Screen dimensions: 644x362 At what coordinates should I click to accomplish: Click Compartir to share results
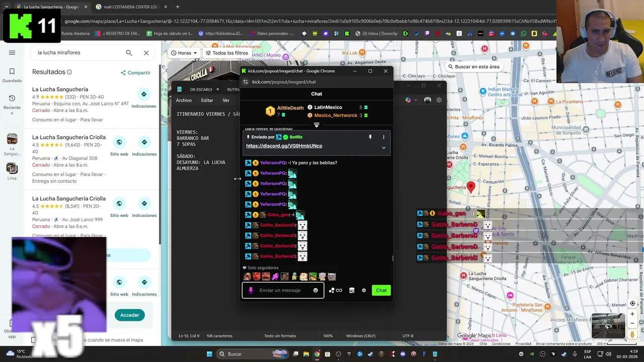click(x=135, y=72)
